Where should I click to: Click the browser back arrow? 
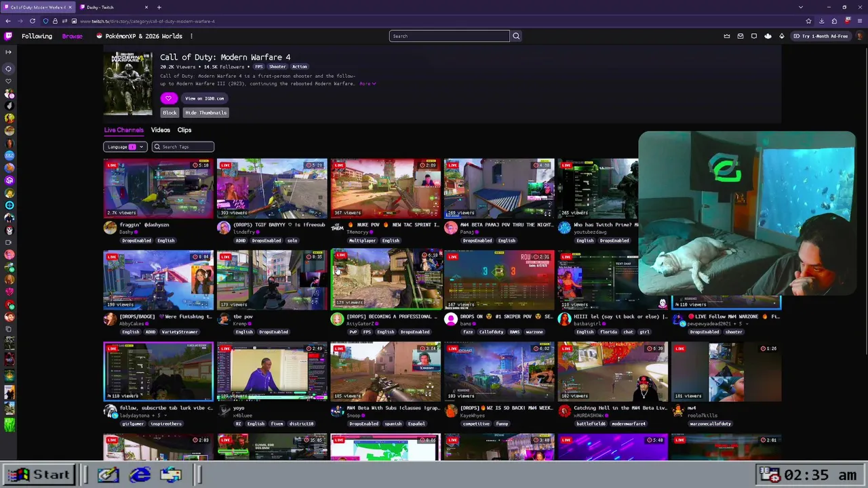pyautogui.click(x=8, y=21)
